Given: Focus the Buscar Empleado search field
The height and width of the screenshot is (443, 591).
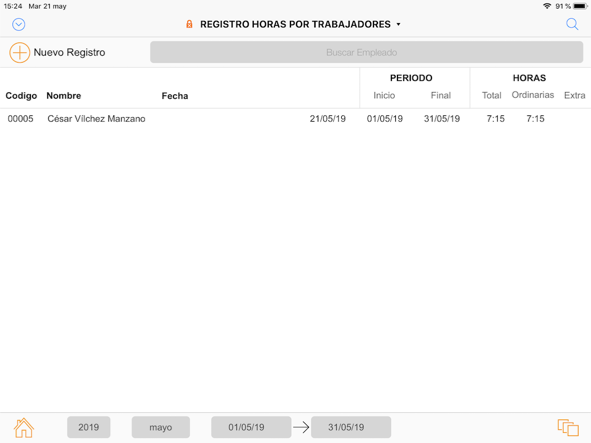Looking at the screenshot, I should coord(366,52).
